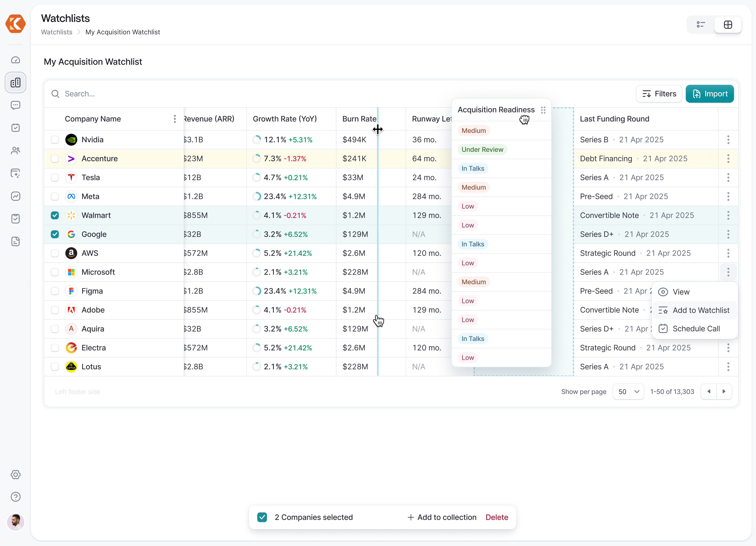Click the orange K app logo
The width and height of the screenshot is (756, 546).
click(15, 24)
